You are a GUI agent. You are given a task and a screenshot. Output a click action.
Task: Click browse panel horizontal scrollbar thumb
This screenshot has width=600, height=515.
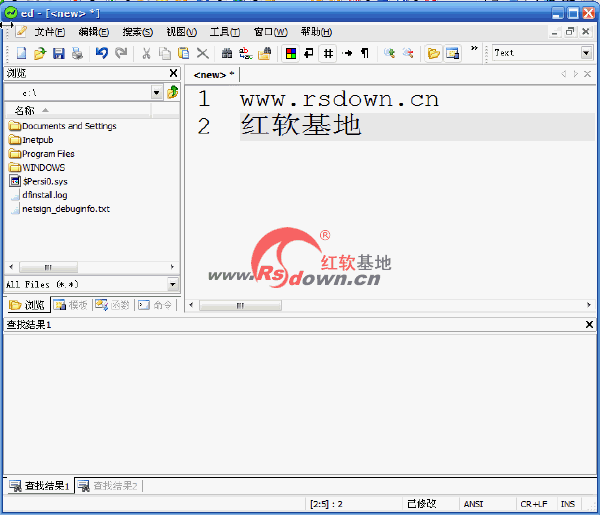pyautogui.click(x=48, y=267)
